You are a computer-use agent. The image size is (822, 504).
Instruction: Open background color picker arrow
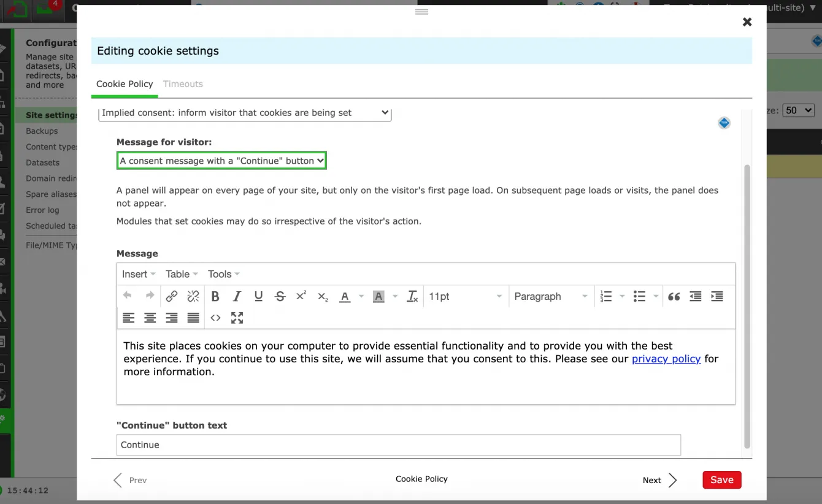(395, 296)
